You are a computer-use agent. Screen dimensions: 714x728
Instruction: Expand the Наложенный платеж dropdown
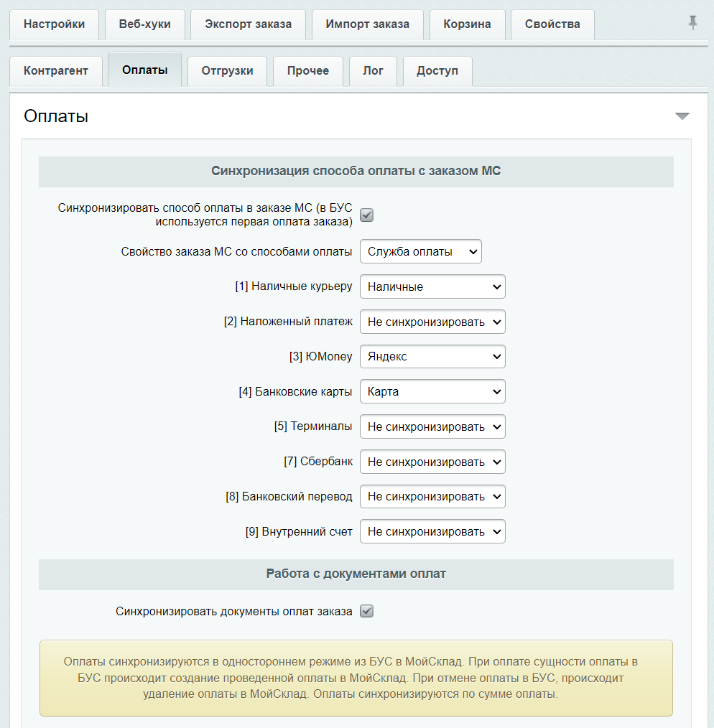432,322
